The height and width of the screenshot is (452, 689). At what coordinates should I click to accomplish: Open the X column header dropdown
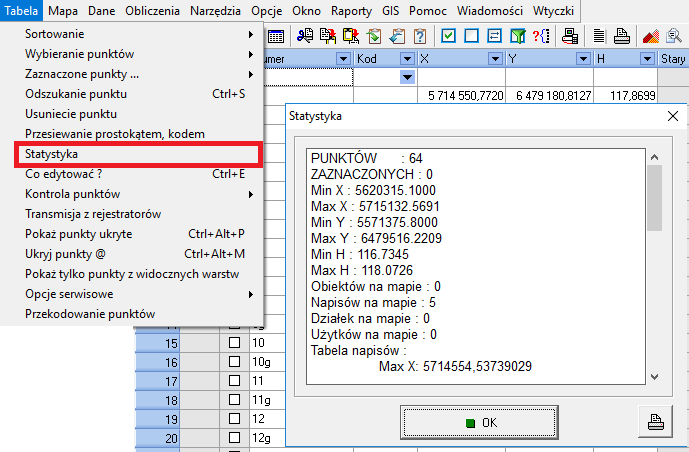[495, 59]
